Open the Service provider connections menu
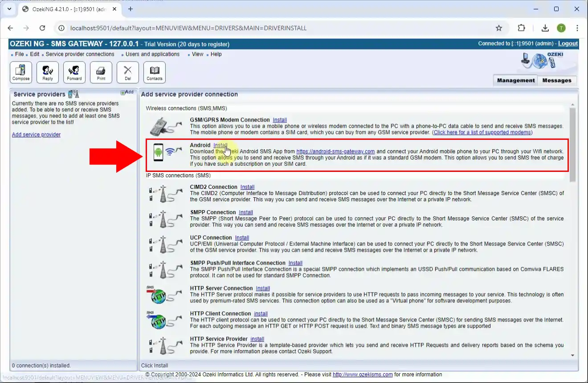 click(80, 54)
